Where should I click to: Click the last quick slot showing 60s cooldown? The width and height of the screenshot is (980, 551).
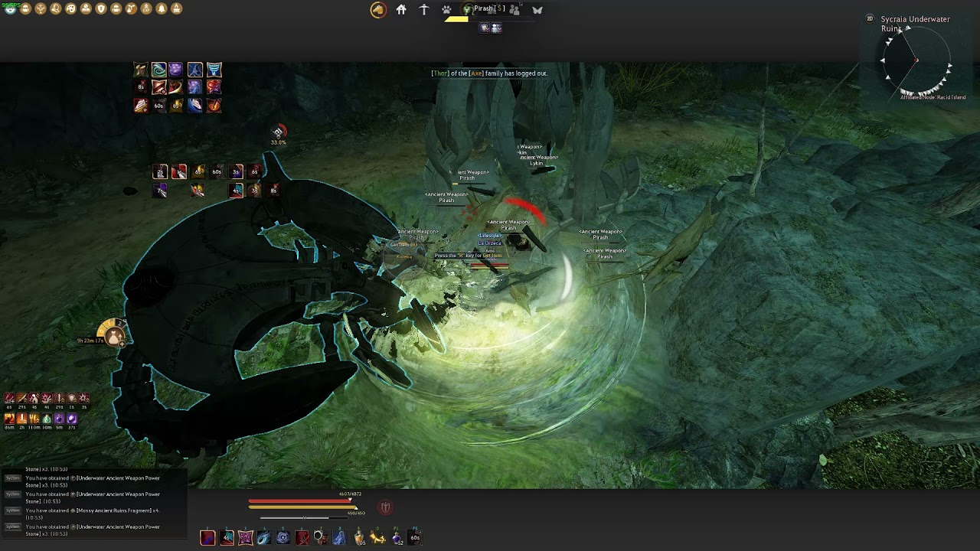415,538
